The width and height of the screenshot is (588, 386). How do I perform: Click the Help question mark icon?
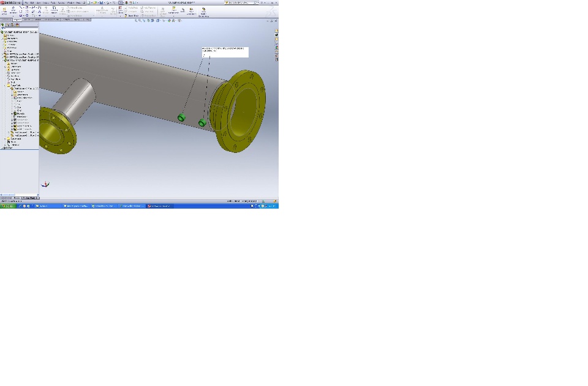click(x=262, y=2)
